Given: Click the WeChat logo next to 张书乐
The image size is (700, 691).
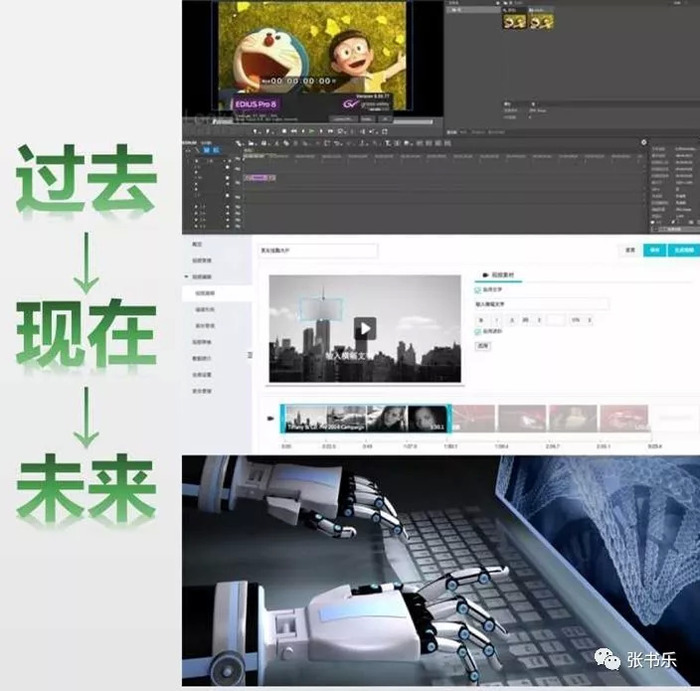Looking at the screenshot, I should point(607,659).
